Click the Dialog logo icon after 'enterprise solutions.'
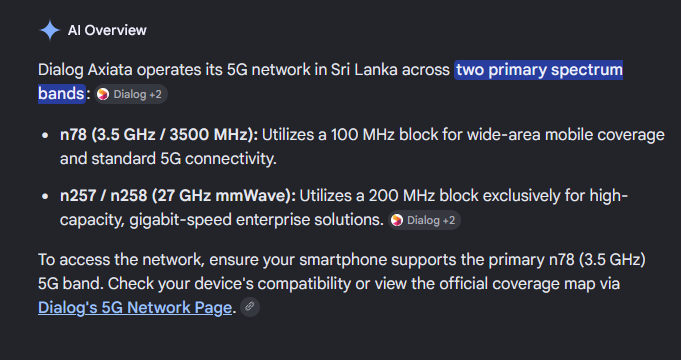The image size is (681, 360). click(x=397, y=220)
